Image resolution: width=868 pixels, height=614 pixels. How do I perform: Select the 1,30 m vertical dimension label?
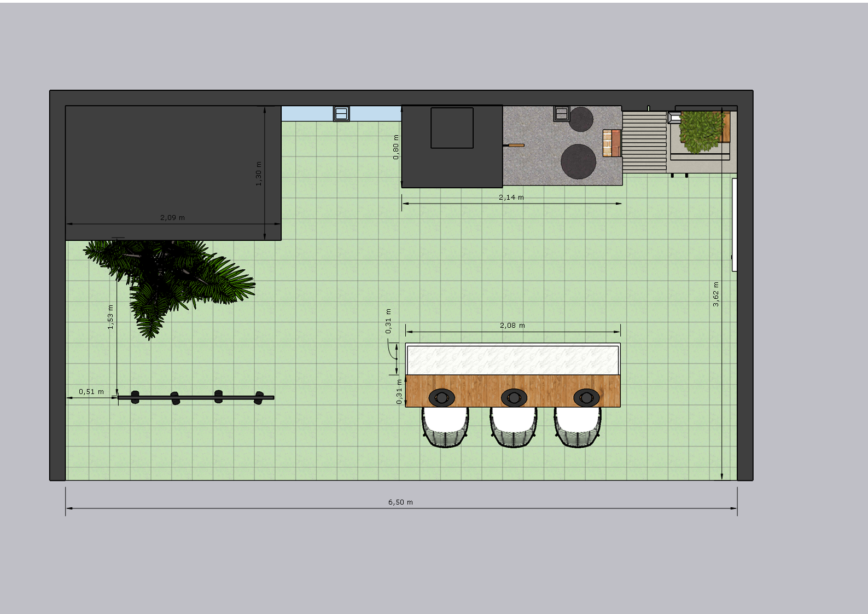click(259, 173)
